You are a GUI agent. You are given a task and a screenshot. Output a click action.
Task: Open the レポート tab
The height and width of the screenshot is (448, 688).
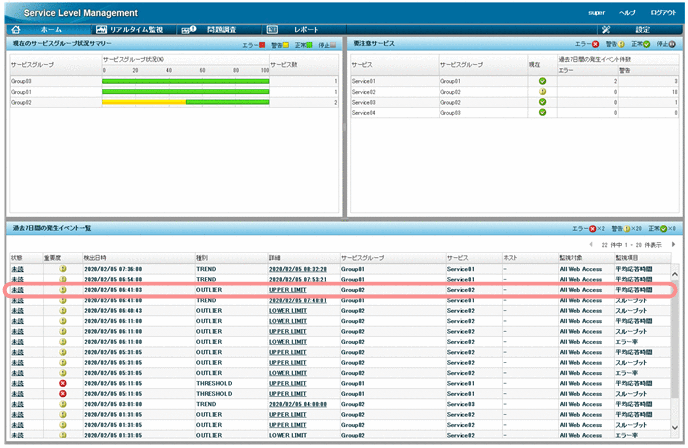tap(296, 30)
